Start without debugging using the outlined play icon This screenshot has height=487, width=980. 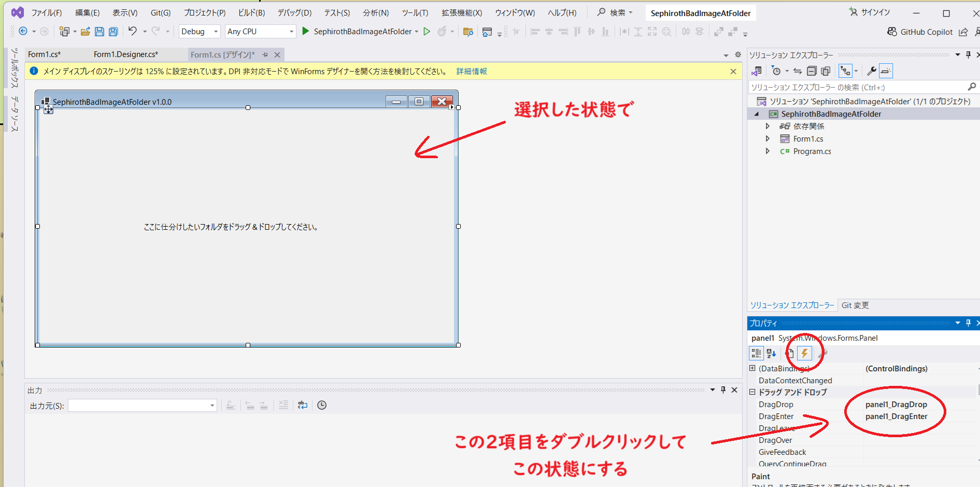point(427,32)
